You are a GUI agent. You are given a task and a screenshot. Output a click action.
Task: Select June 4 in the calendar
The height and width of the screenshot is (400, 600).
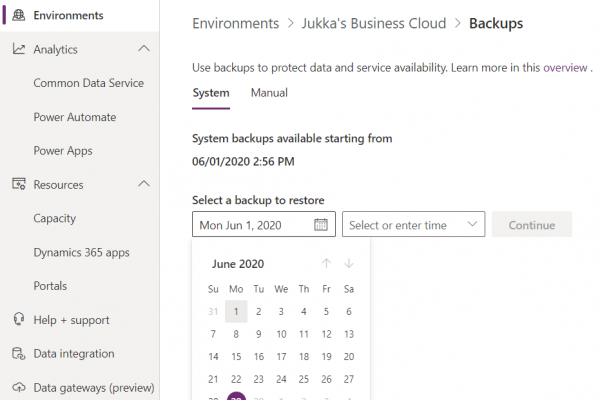(304, 312)
